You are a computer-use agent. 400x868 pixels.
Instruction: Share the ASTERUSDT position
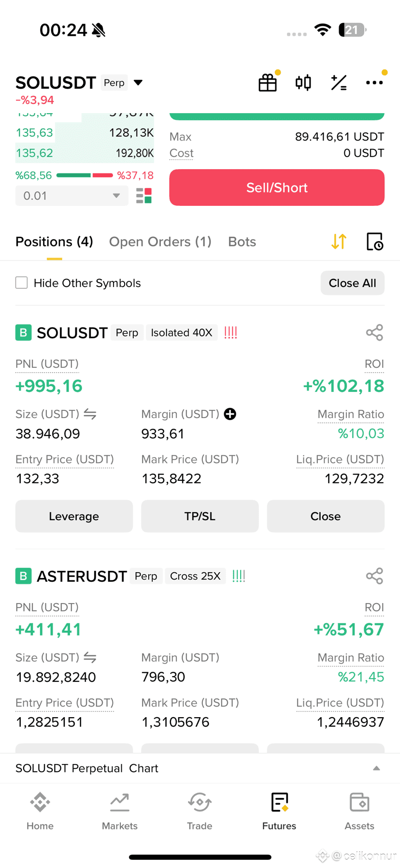tap(374, 576)
